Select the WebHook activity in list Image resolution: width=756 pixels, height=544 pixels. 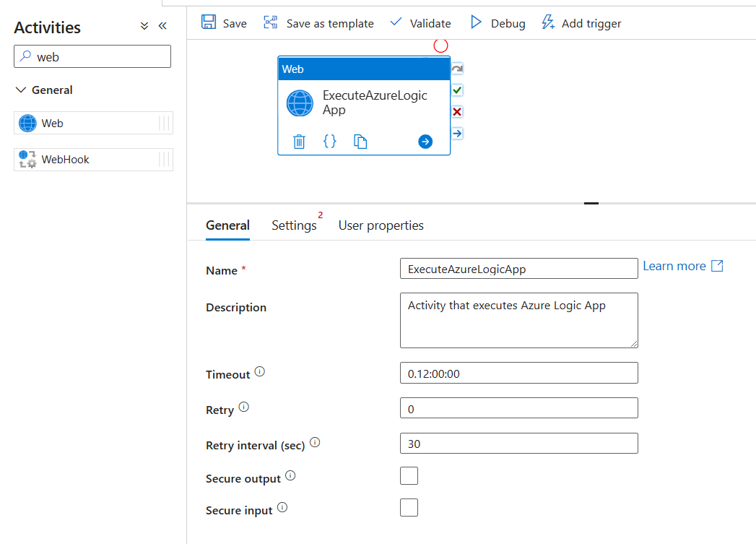pyautogui.click(x=94, y=159)
